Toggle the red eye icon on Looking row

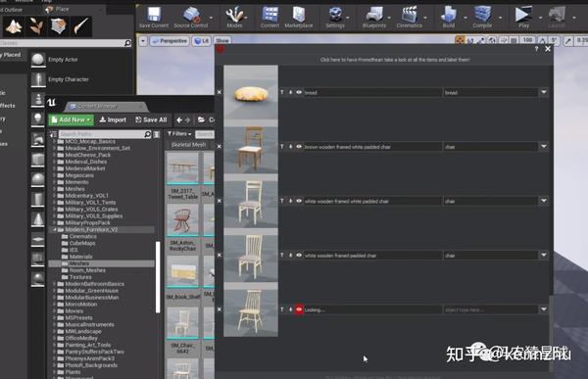tap(299, 309)
